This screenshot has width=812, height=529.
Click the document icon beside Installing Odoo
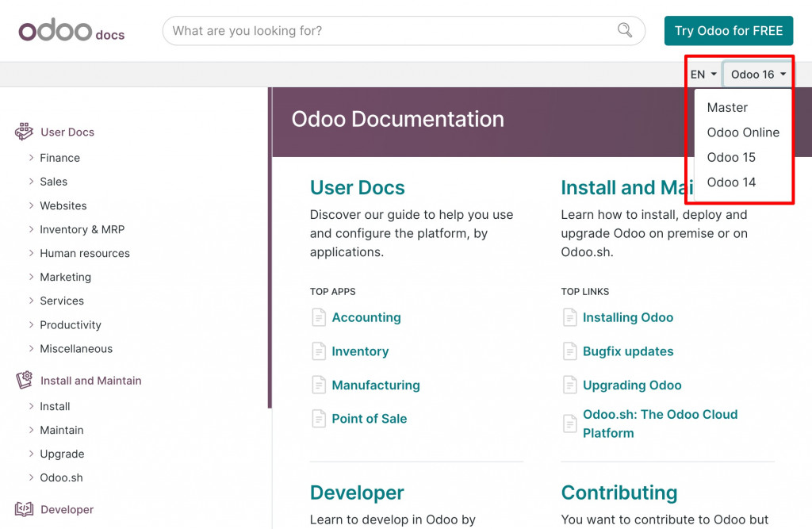pos(569,317)
